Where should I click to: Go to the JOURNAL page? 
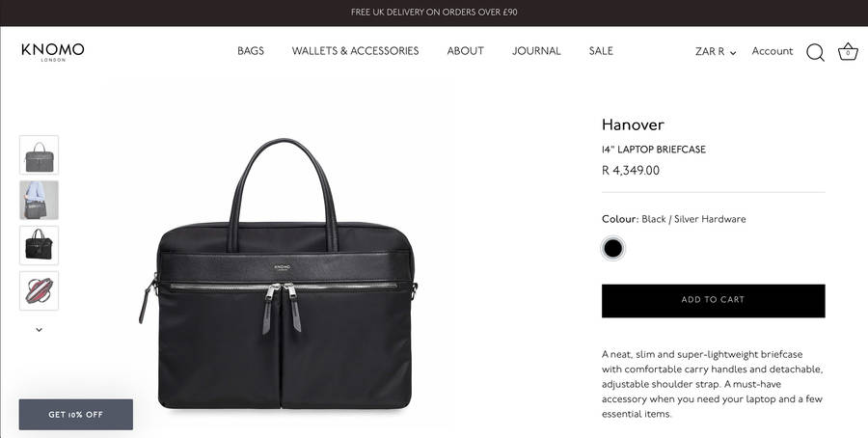point(536,51)
